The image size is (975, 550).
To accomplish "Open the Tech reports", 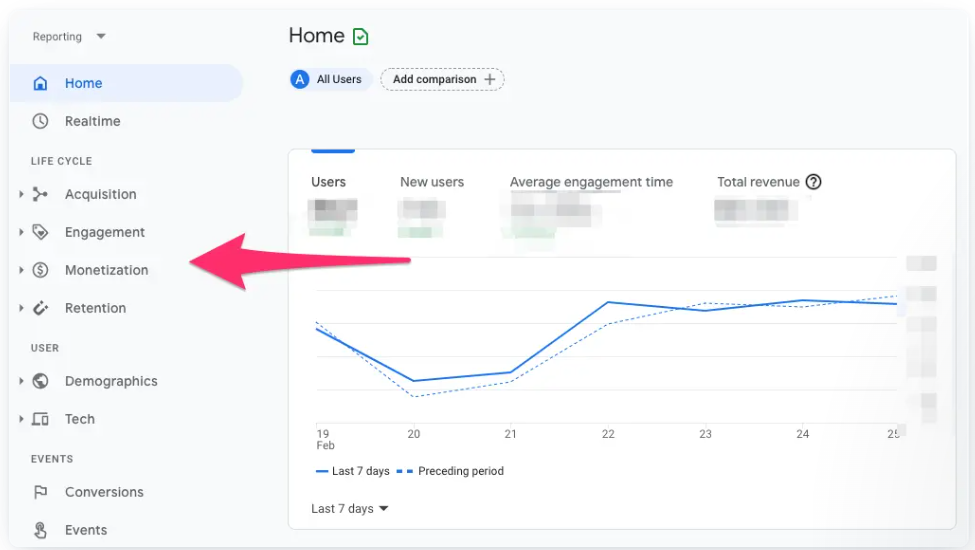I will coord(80,419).
